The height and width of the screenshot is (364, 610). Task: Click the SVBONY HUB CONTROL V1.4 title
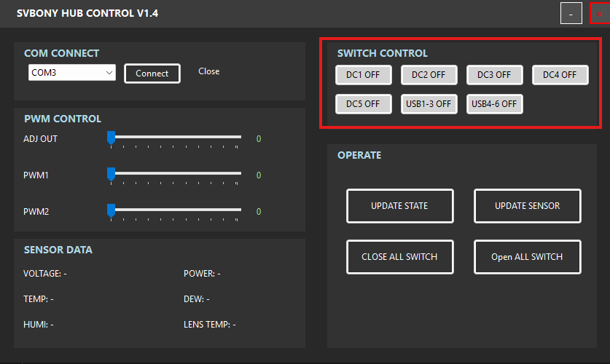click(87, 13)
